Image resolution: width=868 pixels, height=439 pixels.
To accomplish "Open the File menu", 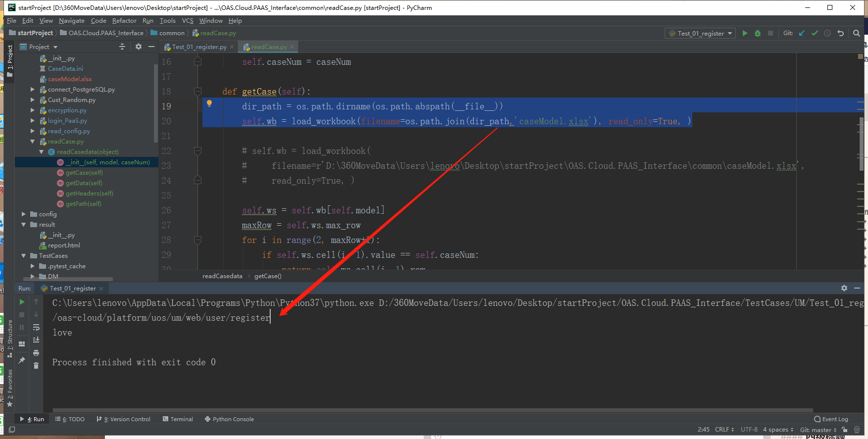I will pyautogui.click(x=12, y=21).
